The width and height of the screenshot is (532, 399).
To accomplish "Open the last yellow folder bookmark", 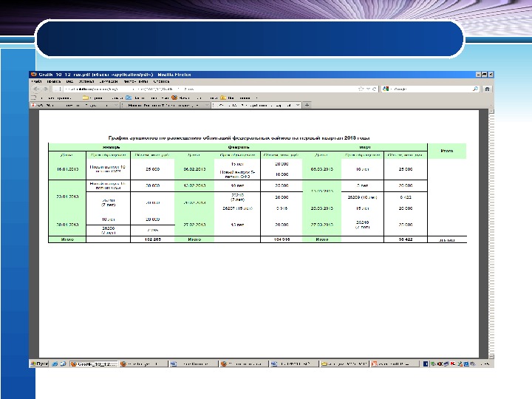I will (x=223, y=98).
